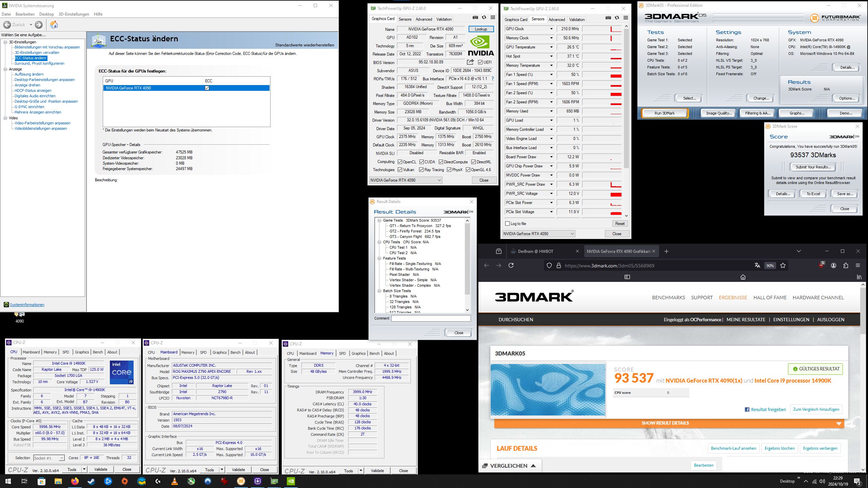Open the hamburger menu in the GPU-Z Sensors window

626,18
